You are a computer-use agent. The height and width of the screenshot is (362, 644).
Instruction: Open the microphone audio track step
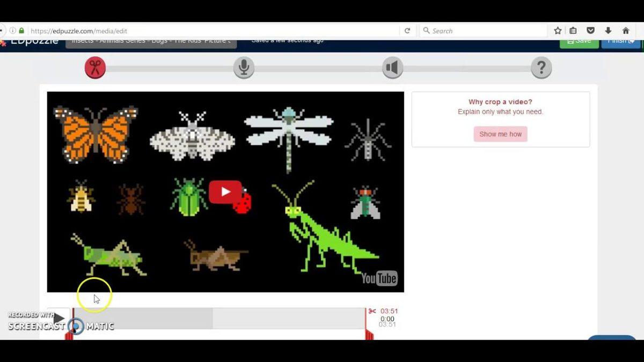click(244, 68)
